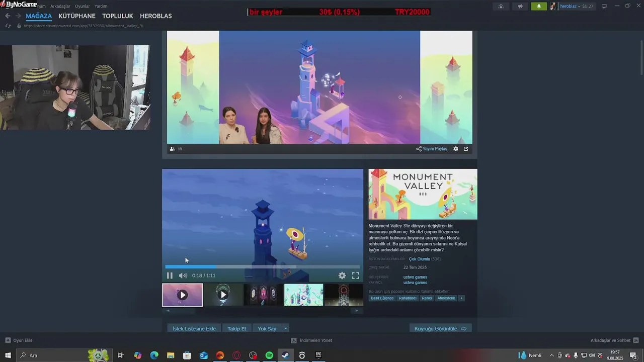Open Windows notification center icon
644x362 pixels.
[634, 355]
